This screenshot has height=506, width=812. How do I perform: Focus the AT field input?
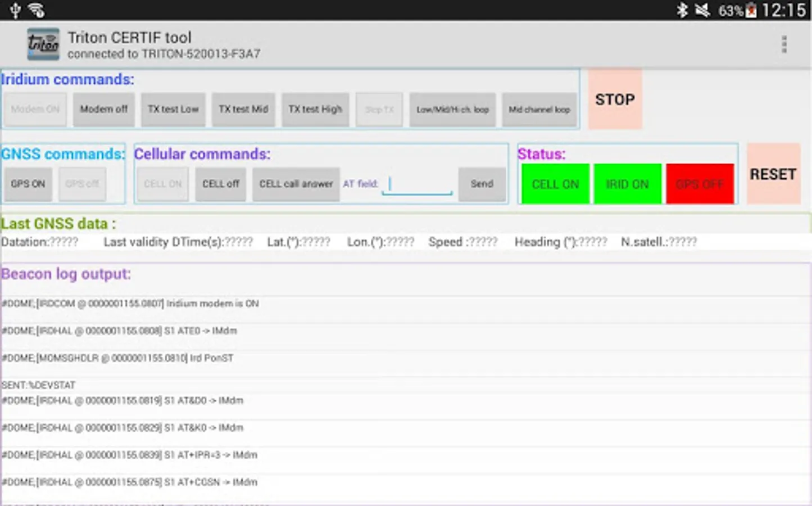(x=417, y=184)
